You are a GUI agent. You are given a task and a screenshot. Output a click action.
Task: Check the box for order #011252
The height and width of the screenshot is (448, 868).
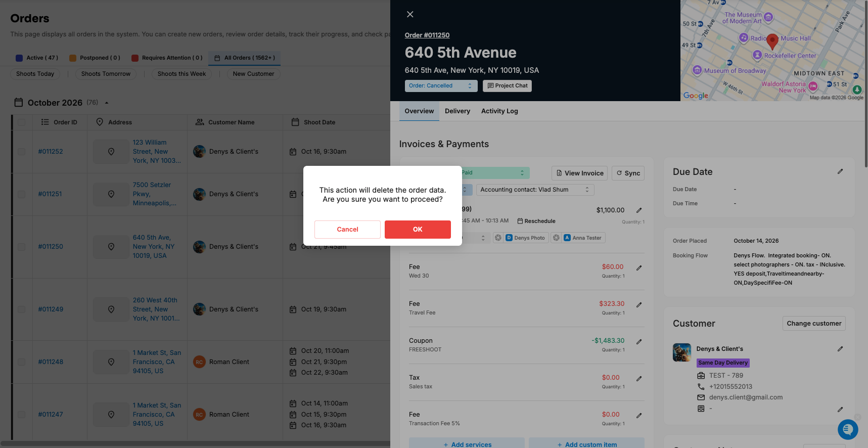[x=21, y=152]
